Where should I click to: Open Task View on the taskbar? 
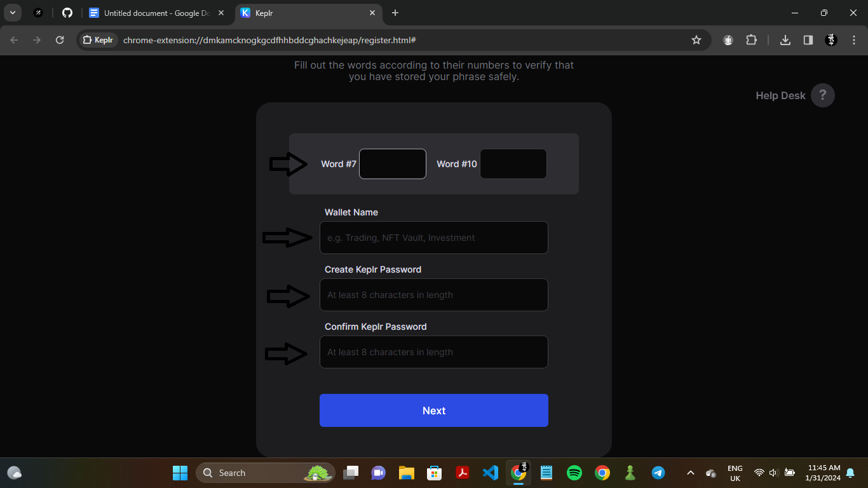[x=351, y=473]
